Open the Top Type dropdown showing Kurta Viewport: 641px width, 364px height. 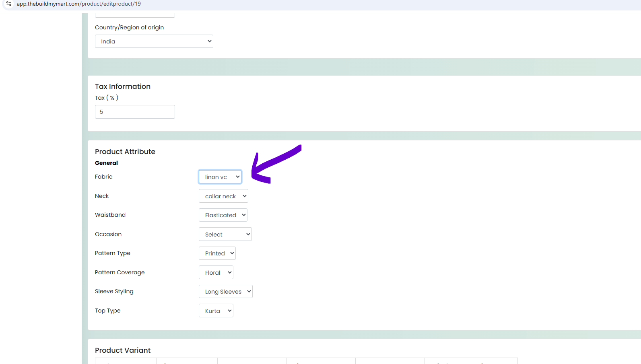coord(216,311)
